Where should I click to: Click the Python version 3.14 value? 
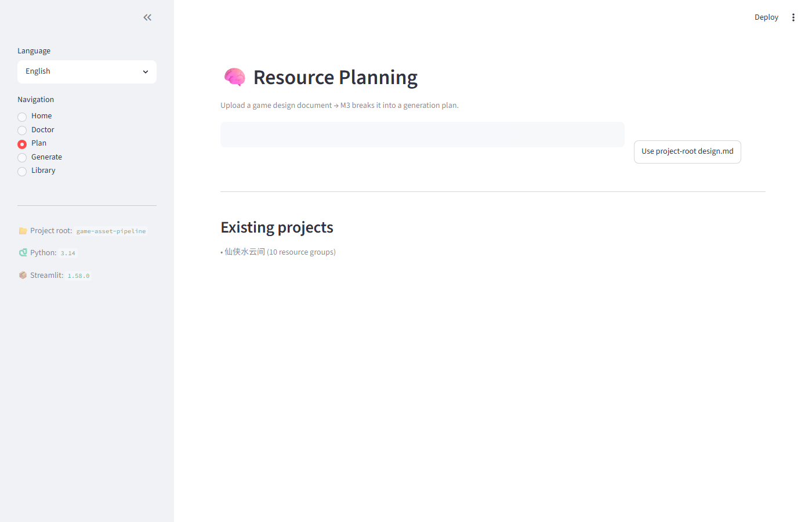click(x=68, y=253)
